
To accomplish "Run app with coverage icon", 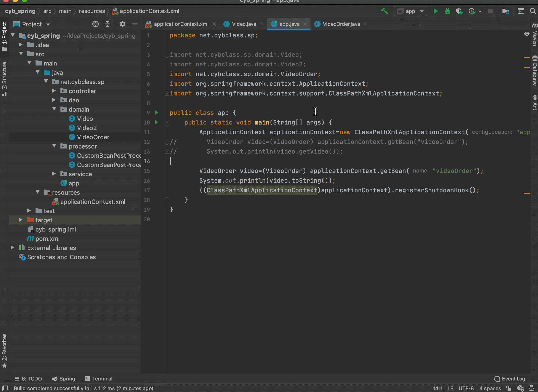I will click(x=459, y=11).
